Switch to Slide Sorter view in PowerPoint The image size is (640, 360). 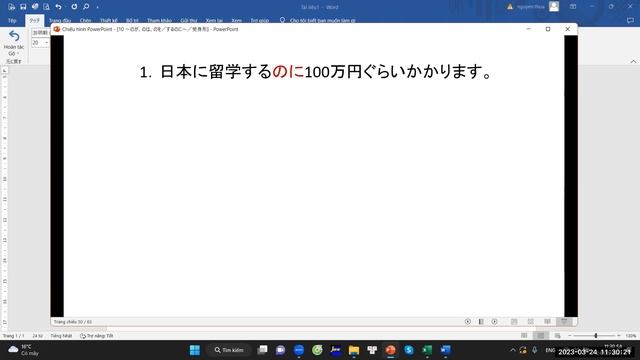(x=531, y=322)
